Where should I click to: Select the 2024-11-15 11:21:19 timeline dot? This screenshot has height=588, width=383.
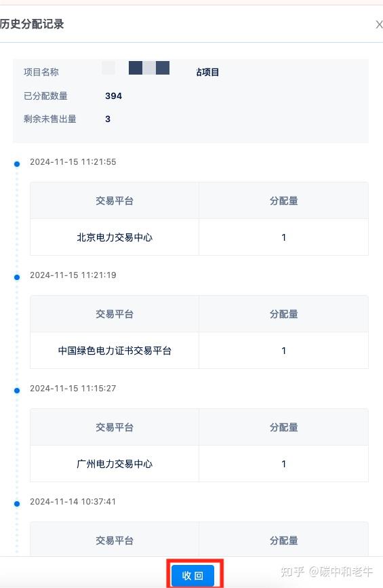tap(17, 277)
